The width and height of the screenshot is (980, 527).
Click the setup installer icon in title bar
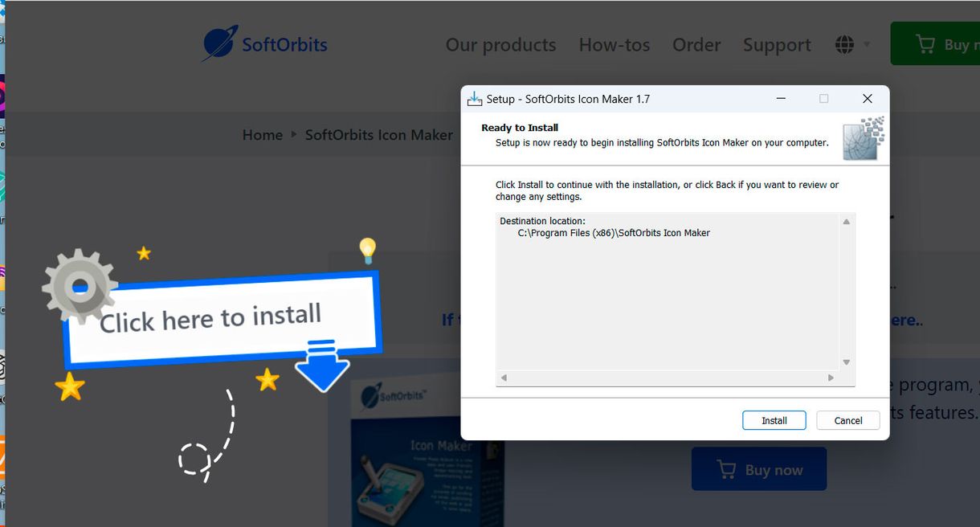(x=475, y=99)
